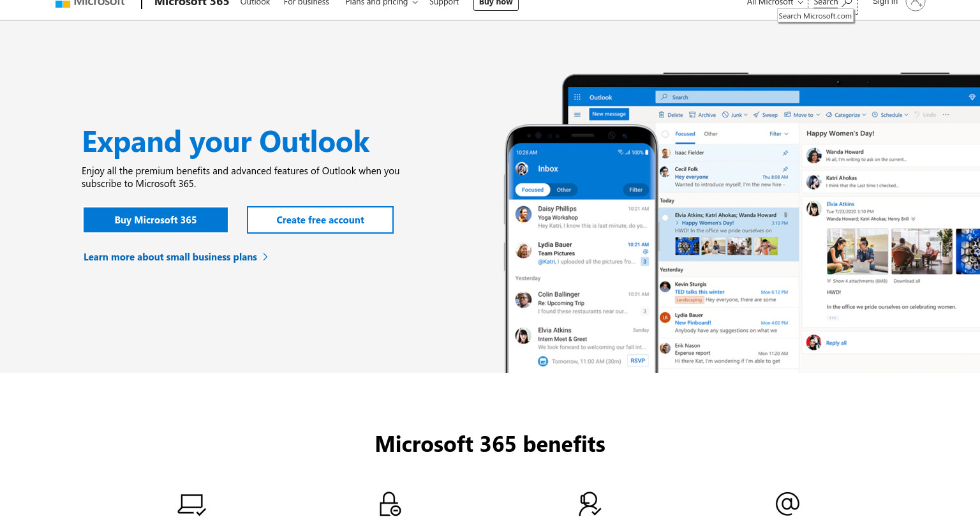Screen dimensions: 980x526
Task: Click pin icon on Isaac Fielder email
Action: click(785, 153)
